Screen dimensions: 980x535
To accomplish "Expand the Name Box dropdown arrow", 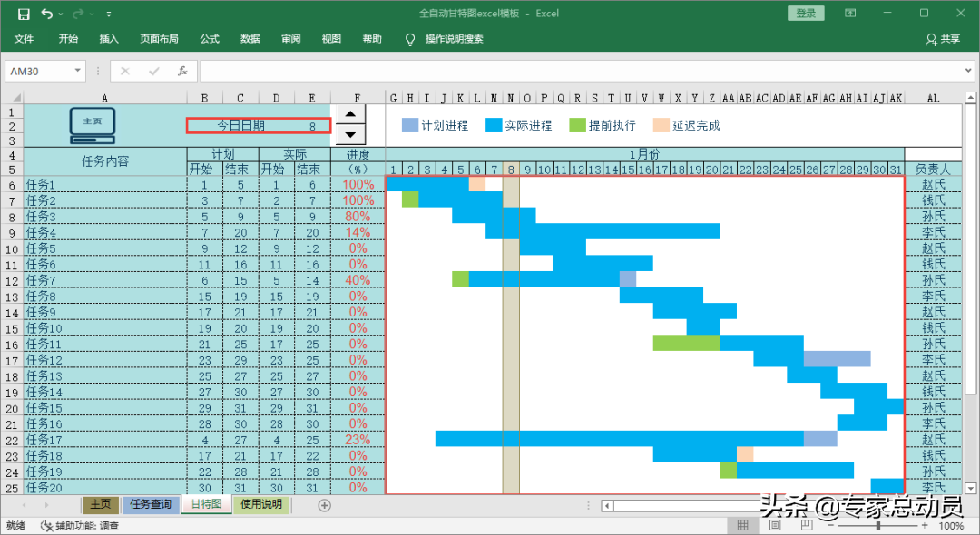I will click(77, 71).
